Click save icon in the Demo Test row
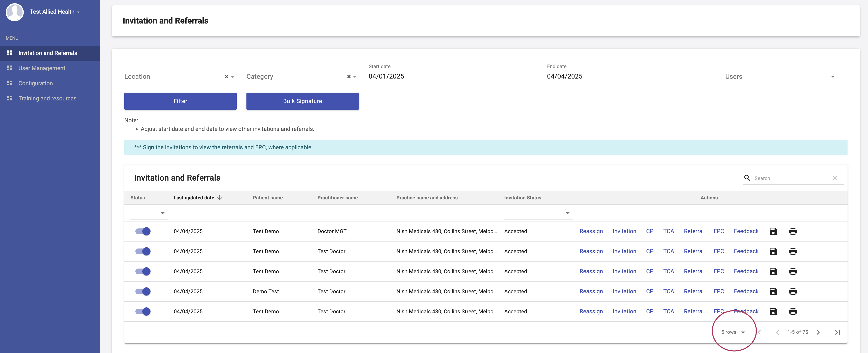868x353 pixels. pos(773,291)
